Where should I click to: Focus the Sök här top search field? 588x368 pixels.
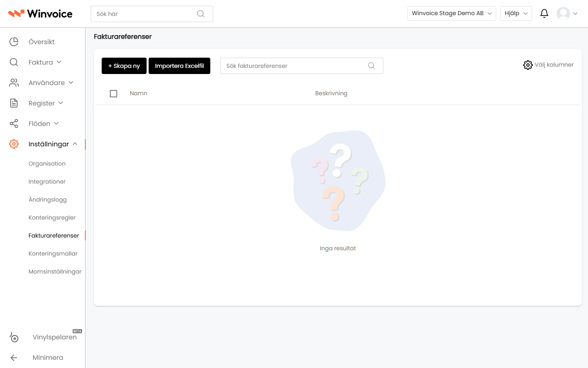[x=151, y=14]
